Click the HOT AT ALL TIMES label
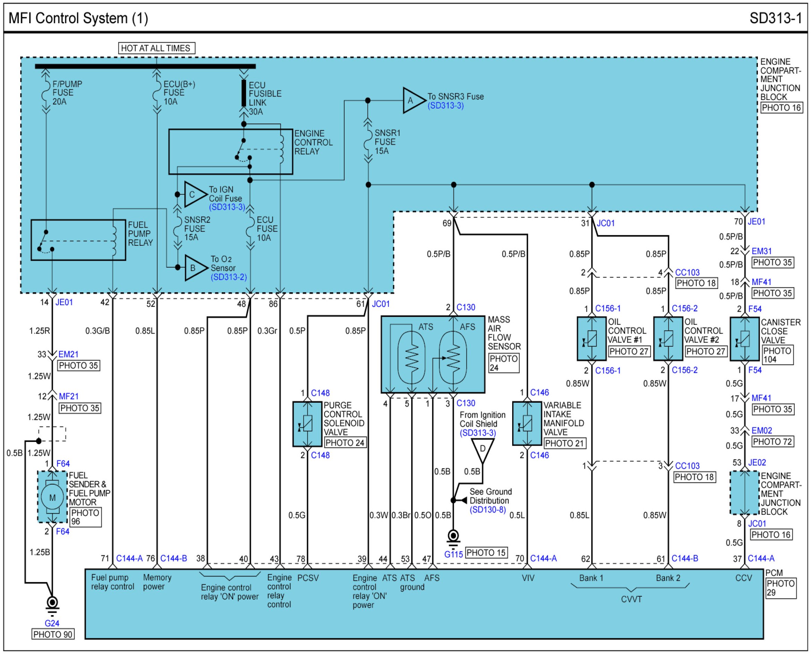Viewport: 812px width, 655px height. pos(156,48)
